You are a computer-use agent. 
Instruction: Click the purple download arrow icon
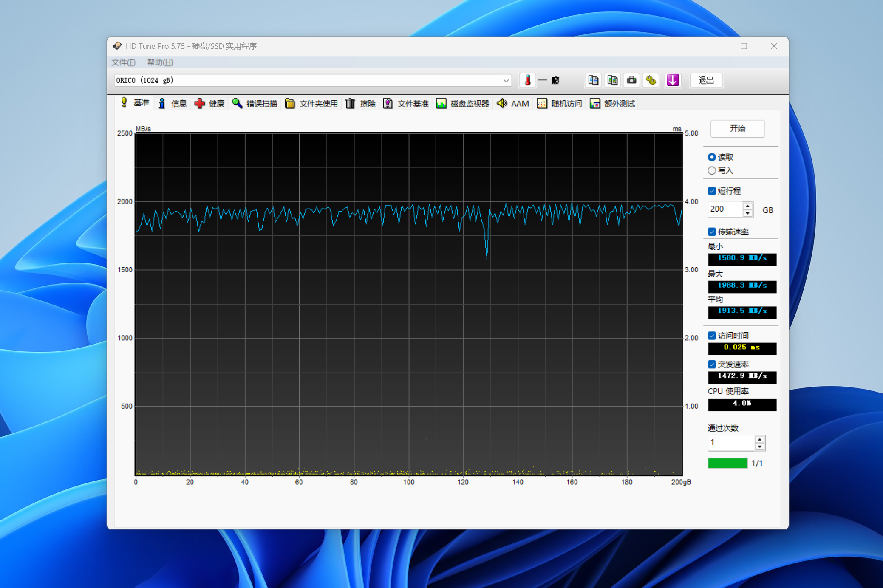[673, 80]
